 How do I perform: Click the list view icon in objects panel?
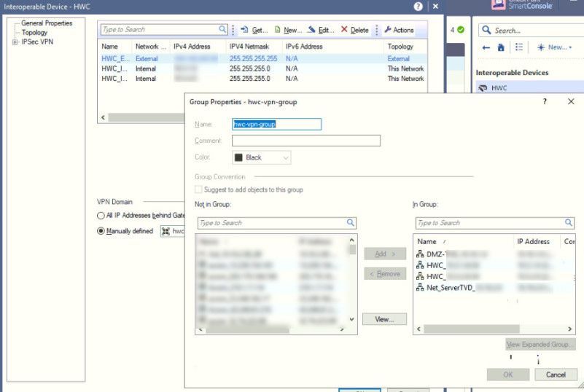point(519,47)
